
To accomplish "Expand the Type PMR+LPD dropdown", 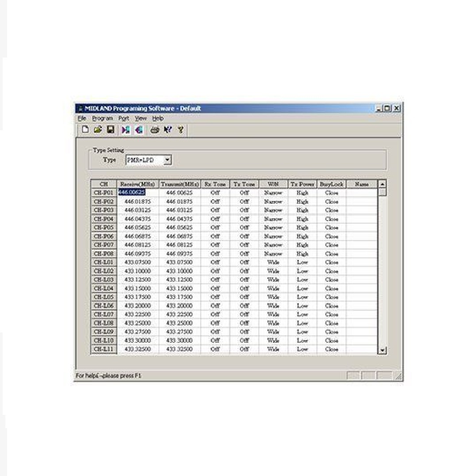I will pos(167,160).
